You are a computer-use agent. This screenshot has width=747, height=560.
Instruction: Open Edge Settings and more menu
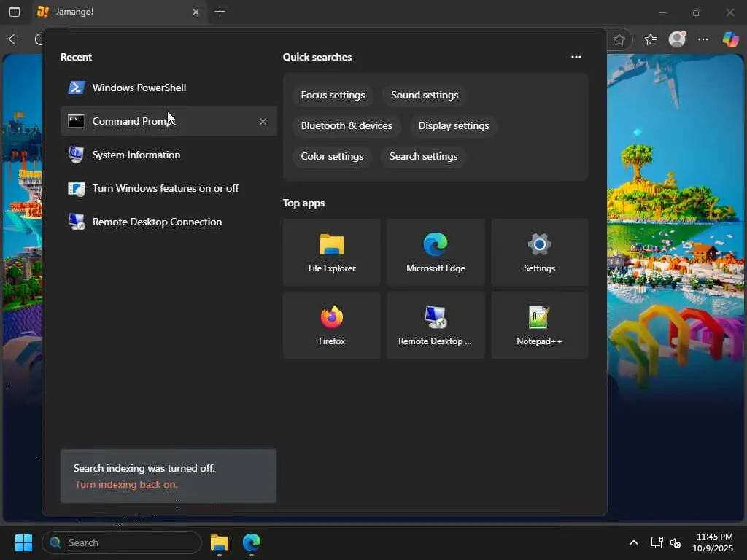coord(703,39)
